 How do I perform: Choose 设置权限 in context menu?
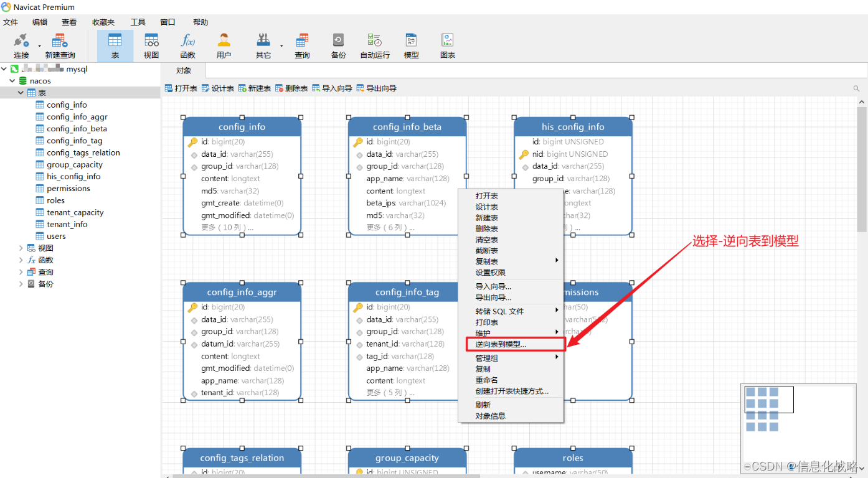click(x=511, y=273)
